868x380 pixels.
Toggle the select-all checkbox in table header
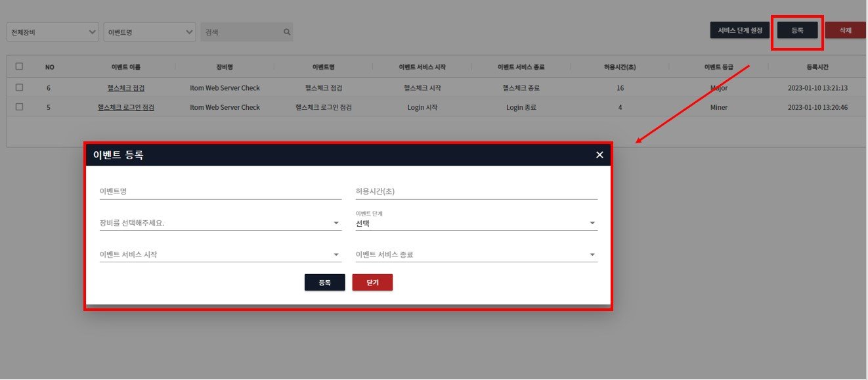tap(19, 66)
